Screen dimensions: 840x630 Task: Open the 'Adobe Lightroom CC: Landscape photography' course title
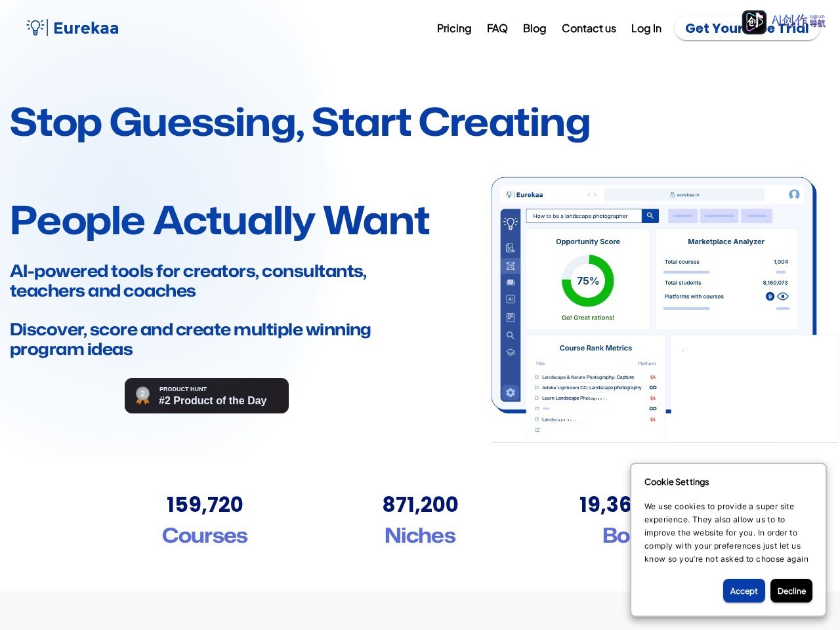592,388
